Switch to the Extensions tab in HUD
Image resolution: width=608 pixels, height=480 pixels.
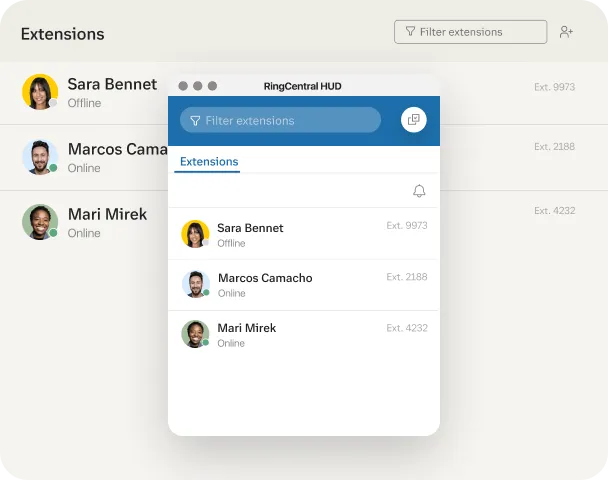point(209,162)
